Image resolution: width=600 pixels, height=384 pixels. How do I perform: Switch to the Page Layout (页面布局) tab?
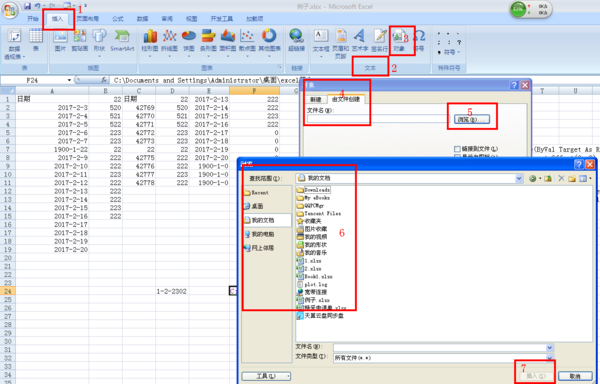pos(88,19)
